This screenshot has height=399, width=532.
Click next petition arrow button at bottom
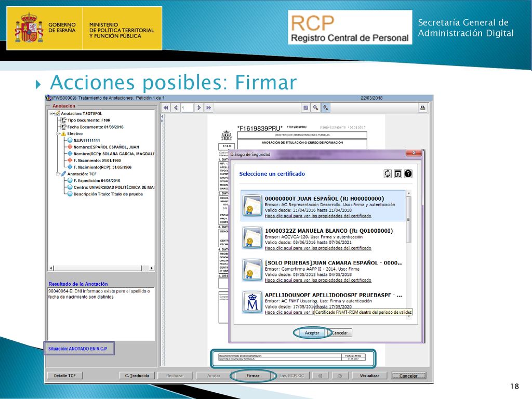[x=340, y=376]
